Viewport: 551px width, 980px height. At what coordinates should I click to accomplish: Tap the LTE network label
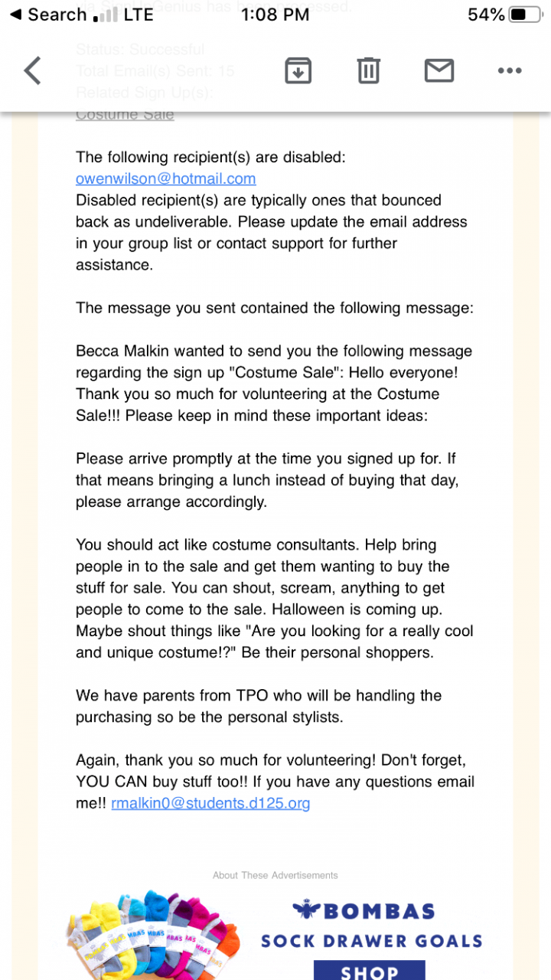pos(139,15)
